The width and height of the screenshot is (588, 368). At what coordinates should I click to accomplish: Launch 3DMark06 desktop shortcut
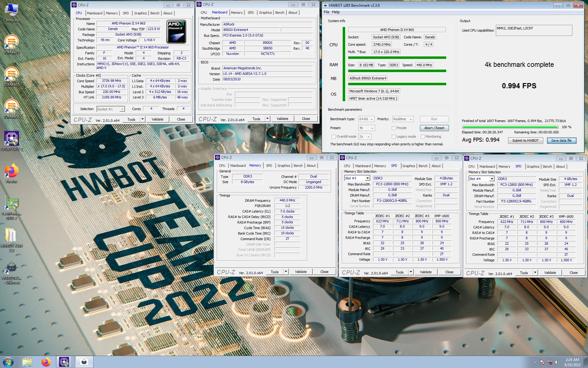(11, 109)
